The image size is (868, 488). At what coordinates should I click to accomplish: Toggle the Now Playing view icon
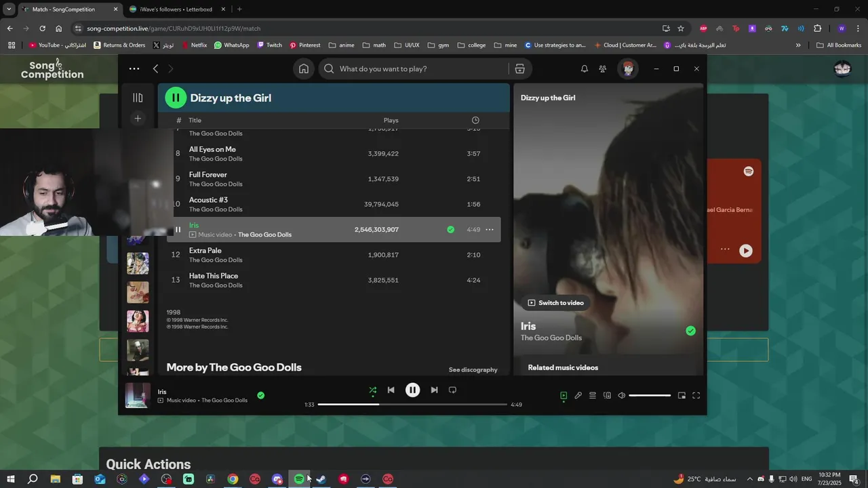pyautogui.click(x=564, y=395)
